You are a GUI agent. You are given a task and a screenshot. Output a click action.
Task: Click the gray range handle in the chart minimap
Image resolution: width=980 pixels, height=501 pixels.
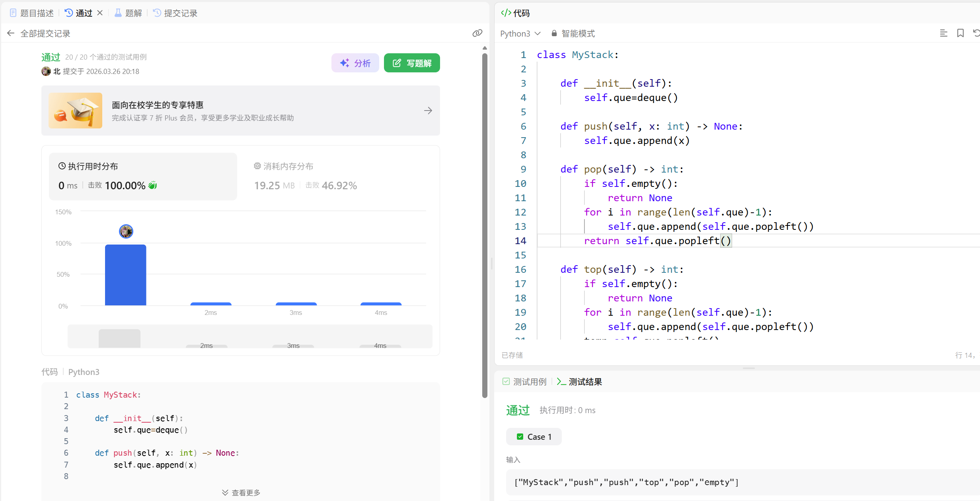pos(119,338)
